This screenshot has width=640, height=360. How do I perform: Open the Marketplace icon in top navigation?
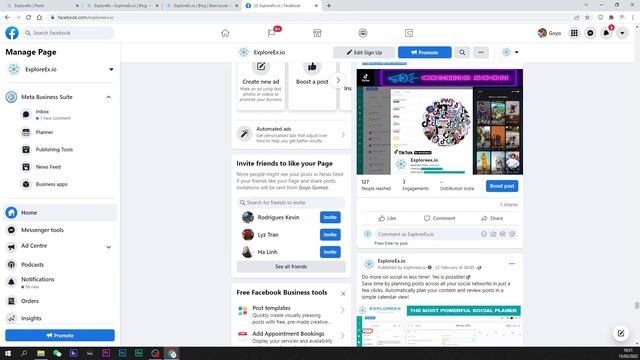pyautogui.click(x=317, y=33)
